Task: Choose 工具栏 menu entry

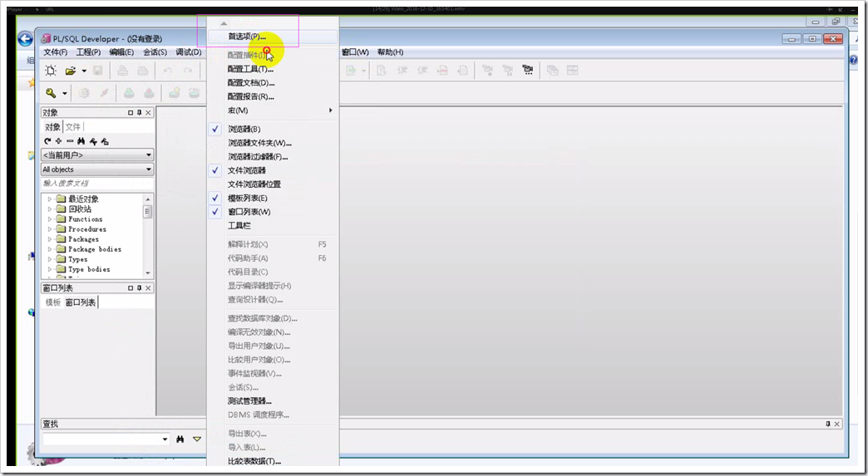Action: coord(273,226)
